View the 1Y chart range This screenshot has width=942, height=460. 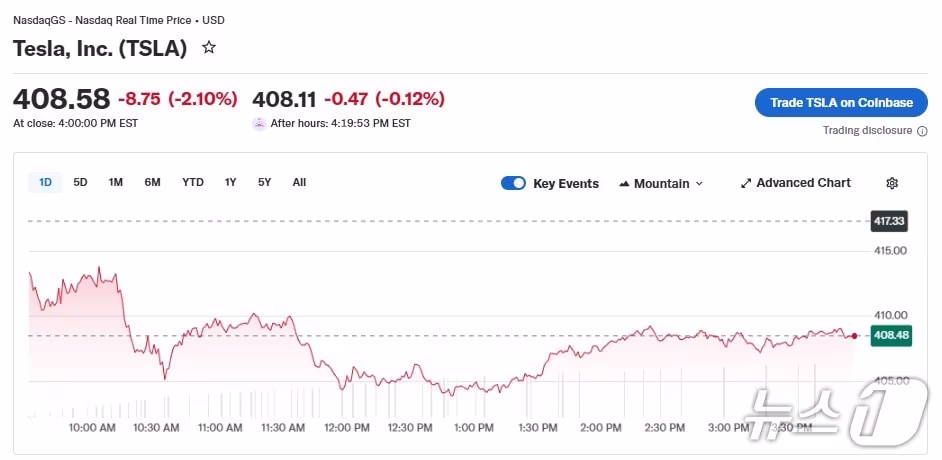point(231,182)
